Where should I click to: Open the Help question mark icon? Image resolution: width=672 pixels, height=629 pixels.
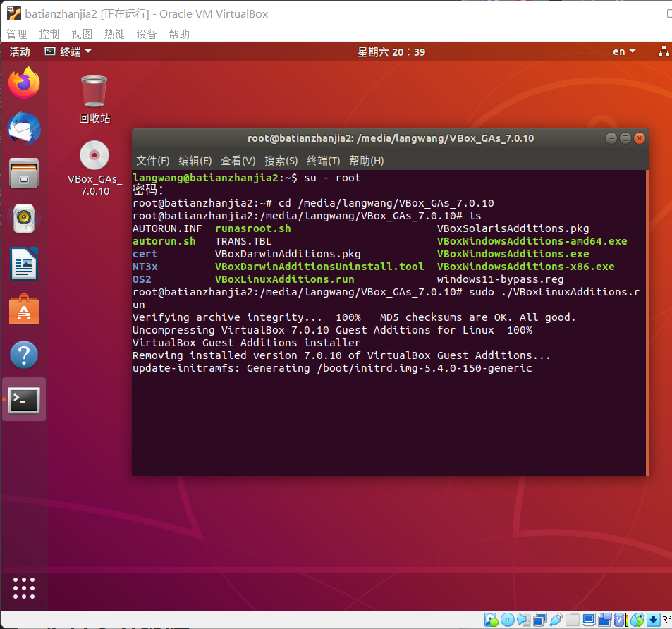point(24,355)
